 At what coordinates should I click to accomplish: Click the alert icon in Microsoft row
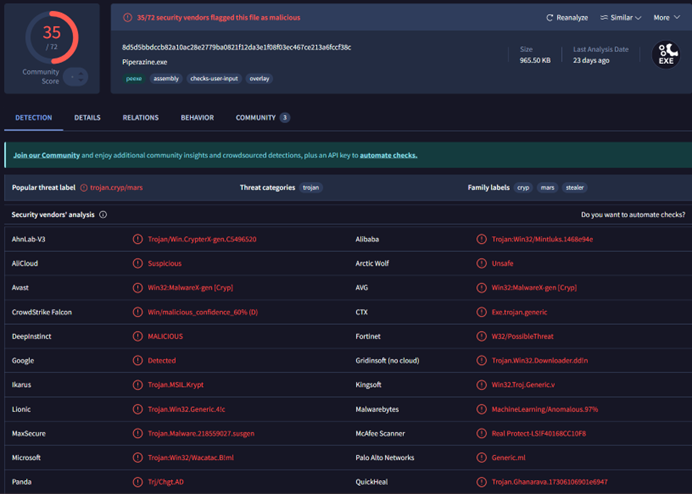pos(138,458)
